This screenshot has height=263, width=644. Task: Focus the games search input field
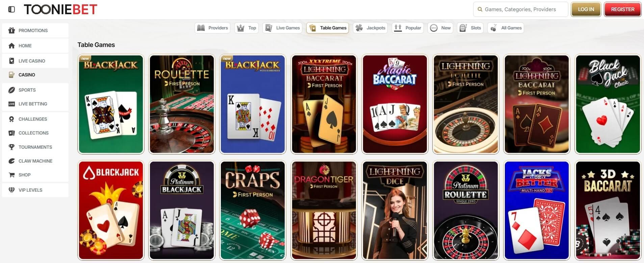click(520, 9)
